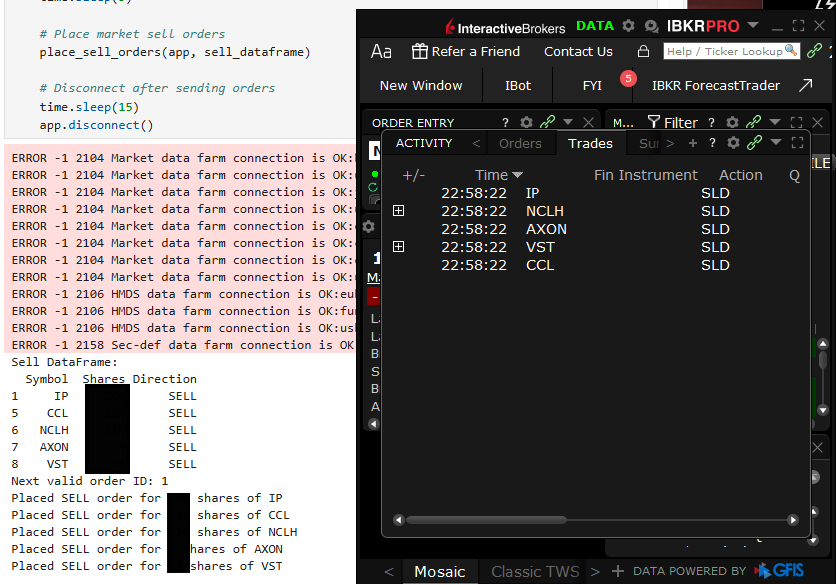Open font size adjustment Aa icon
This screenshot has width=836, height=584.
tap(381, 52)
